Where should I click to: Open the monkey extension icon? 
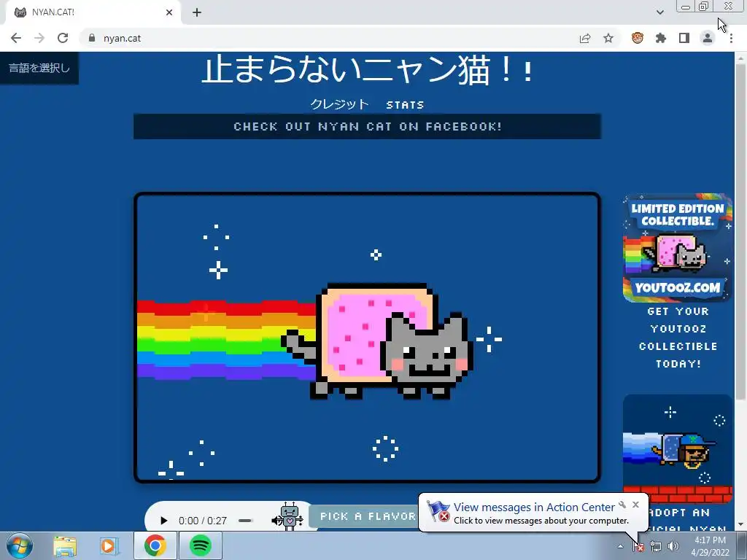[x=638, y=38]
